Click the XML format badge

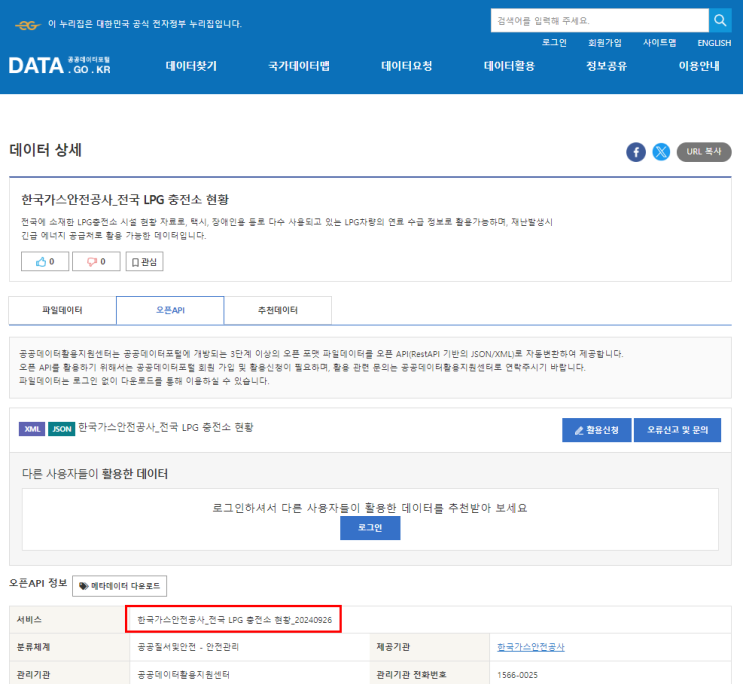click(32, 429)
